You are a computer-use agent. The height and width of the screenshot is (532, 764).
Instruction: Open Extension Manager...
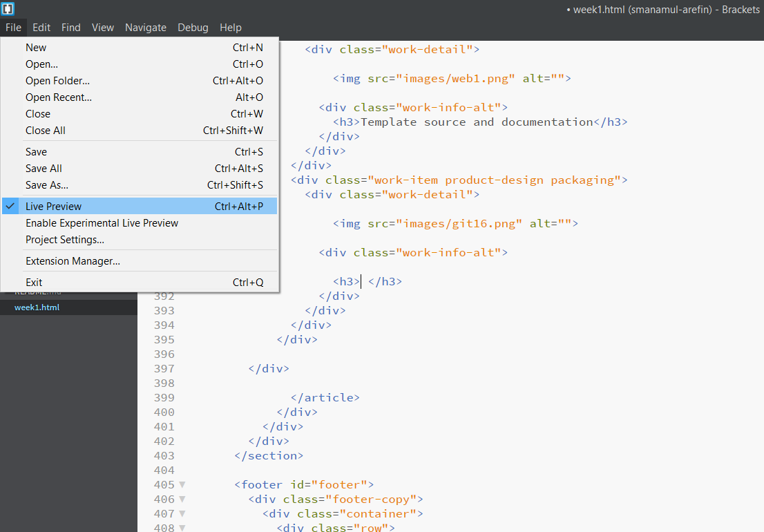tap(73, 261)
